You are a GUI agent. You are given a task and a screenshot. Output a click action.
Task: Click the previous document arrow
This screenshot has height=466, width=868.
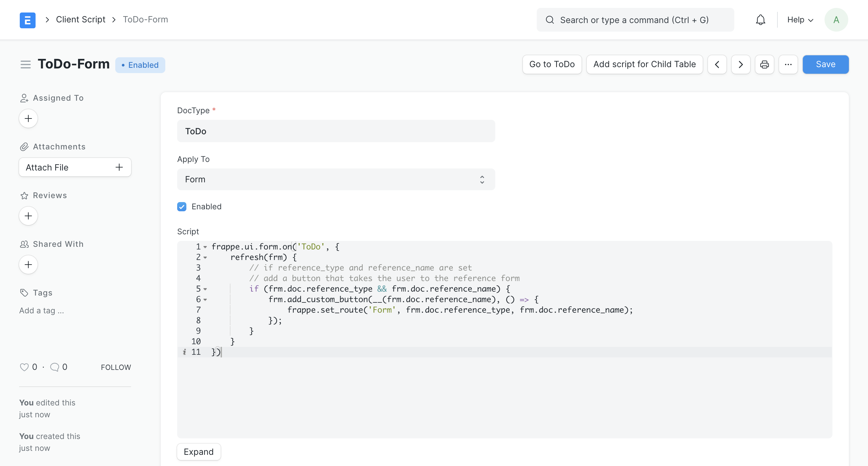point(717,64)
